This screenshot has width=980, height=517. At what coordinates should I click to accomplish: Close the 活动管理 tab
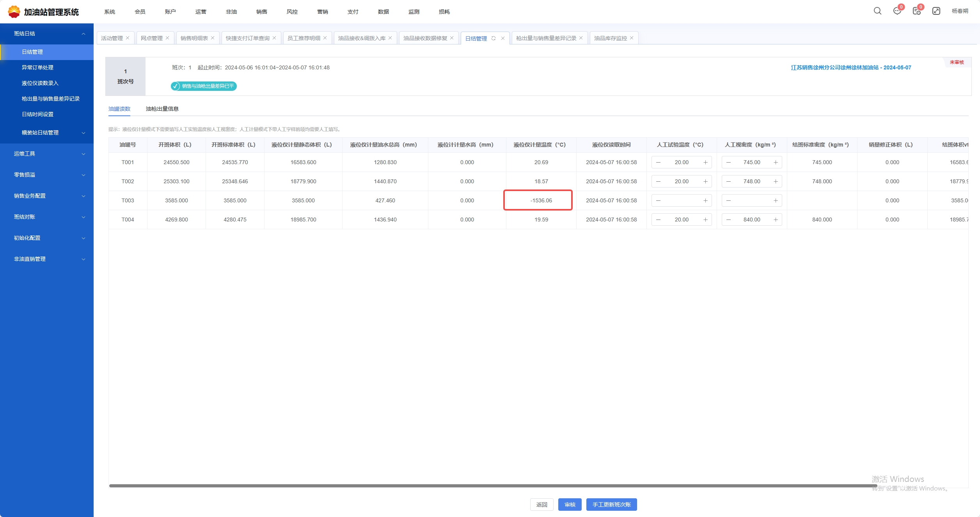click(128, 38)
